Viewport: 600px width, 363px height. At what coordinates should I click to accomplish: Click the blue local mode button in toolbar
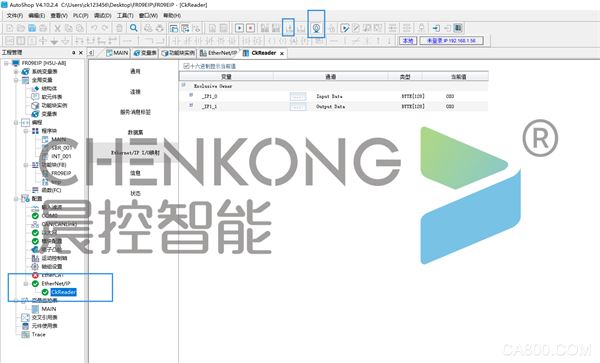tap(408, 41)
